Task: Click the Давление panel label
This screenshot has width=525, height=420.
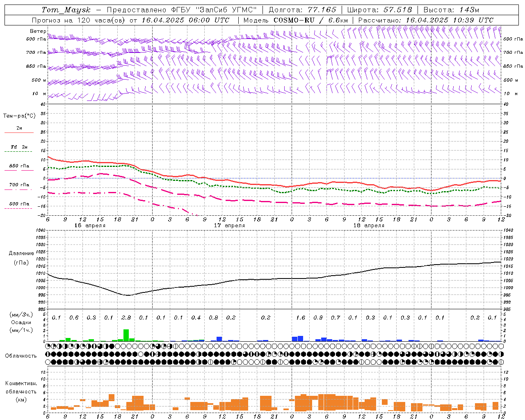Action: pos(21,253)
